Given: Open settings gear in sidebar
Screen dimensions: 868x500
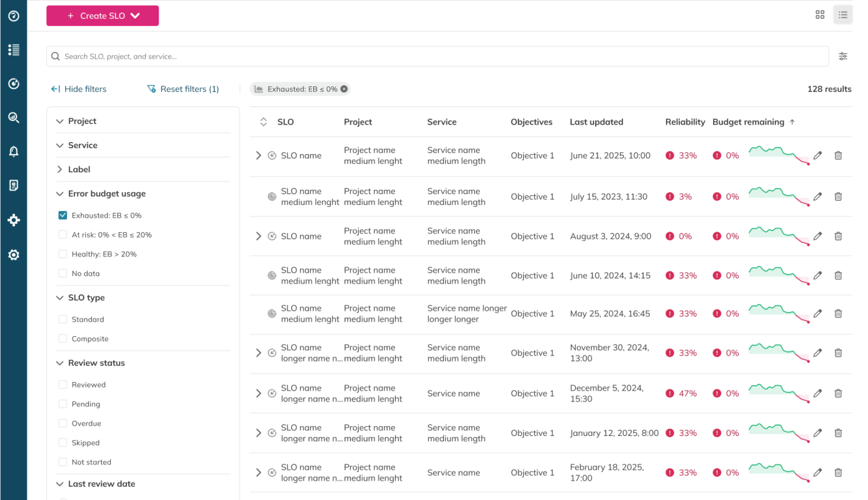Looking at the screenshot, I should pyautogui.click(x=14, y=255).
